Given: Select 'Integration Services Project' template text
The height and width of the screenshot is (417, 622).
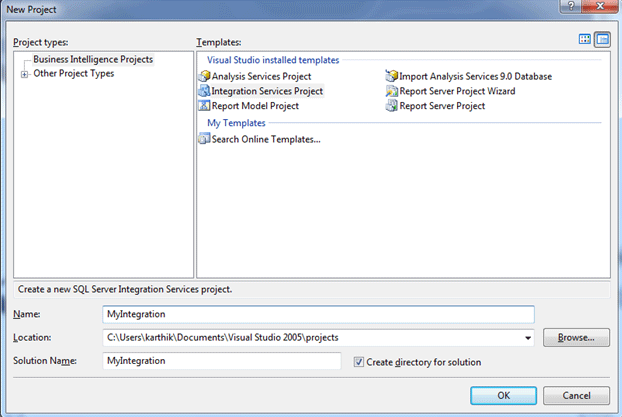Looking at the screenshot, I should click(x=267, y=91).
